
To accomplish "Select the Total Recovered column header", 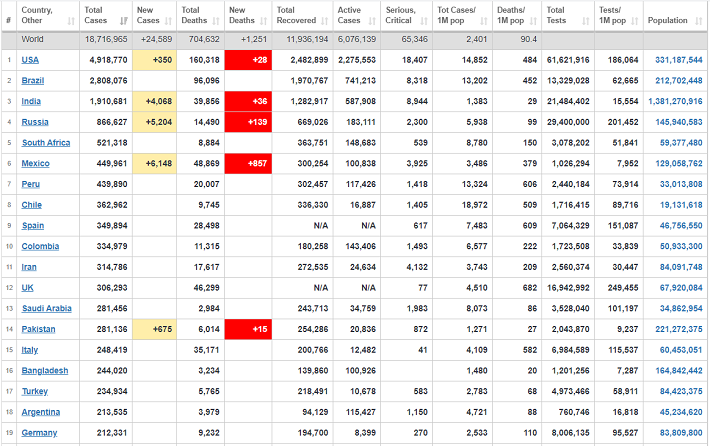I will pyautogui.click(x=302, y=15).
